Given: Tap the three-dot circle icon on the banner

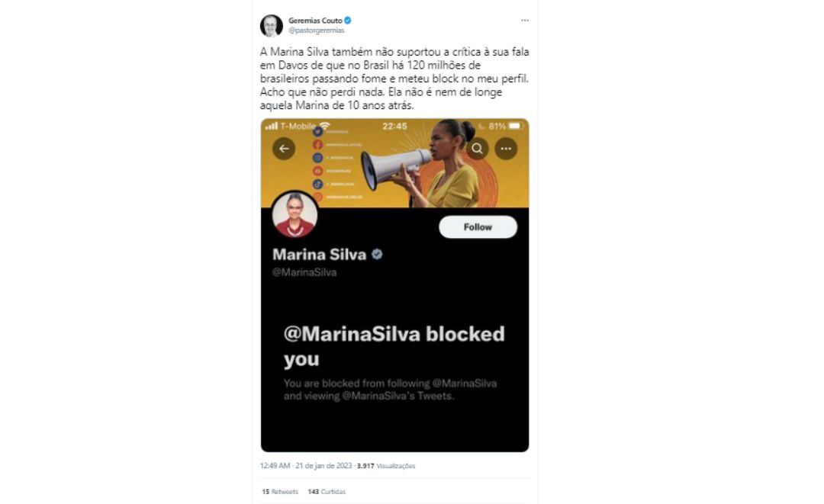Looking at the screenshot, I should tap(506, 149).
